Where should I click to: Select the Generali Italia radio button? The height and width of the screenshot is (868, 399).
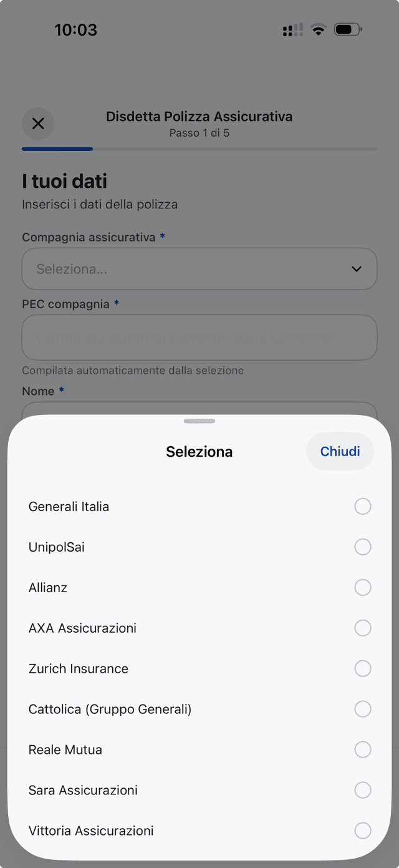[x=363, y=506]
